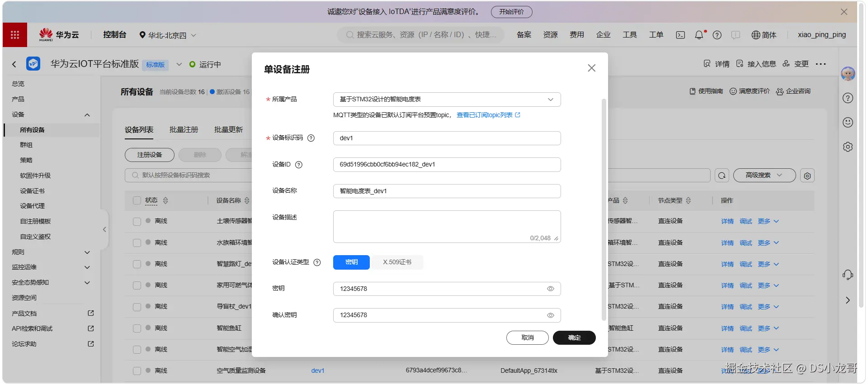Open 设备证书 in the sidebar
The image size is (868, 385).
point(32,191)
